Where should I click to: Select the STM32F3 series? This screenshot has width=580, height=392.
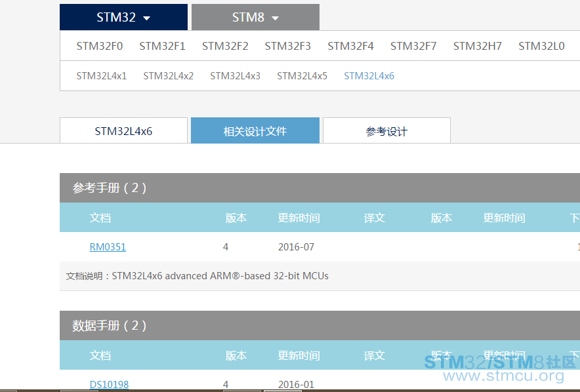[288, 46]
